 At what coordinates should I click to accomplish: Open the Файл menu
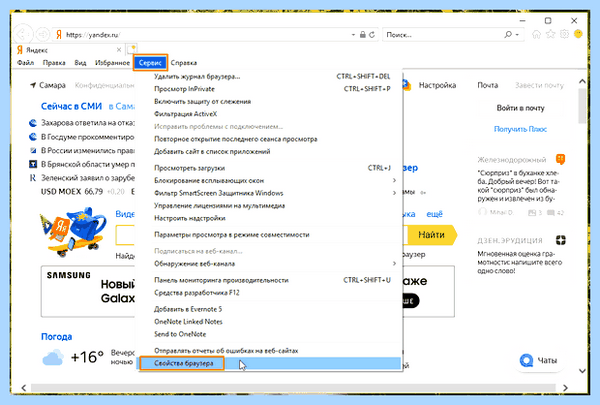[x=26, y=63]
